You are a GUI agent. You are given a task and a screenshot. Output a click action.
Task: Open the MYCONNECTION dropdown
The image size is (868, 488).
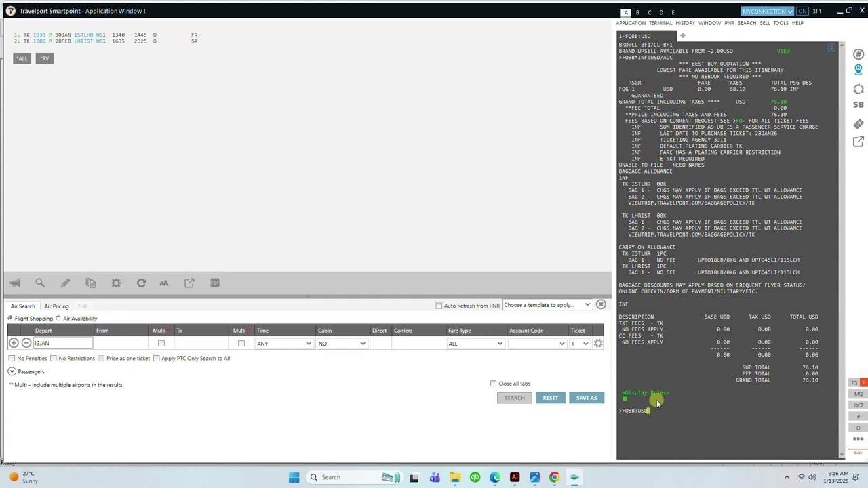coord(768,12)
